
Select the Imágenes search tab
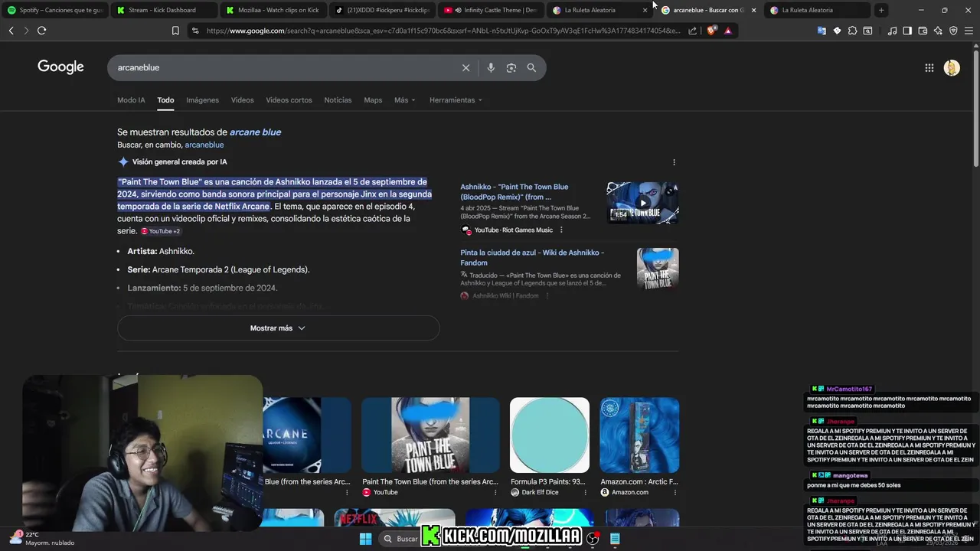pyautogui.click(x=202, y=100)
